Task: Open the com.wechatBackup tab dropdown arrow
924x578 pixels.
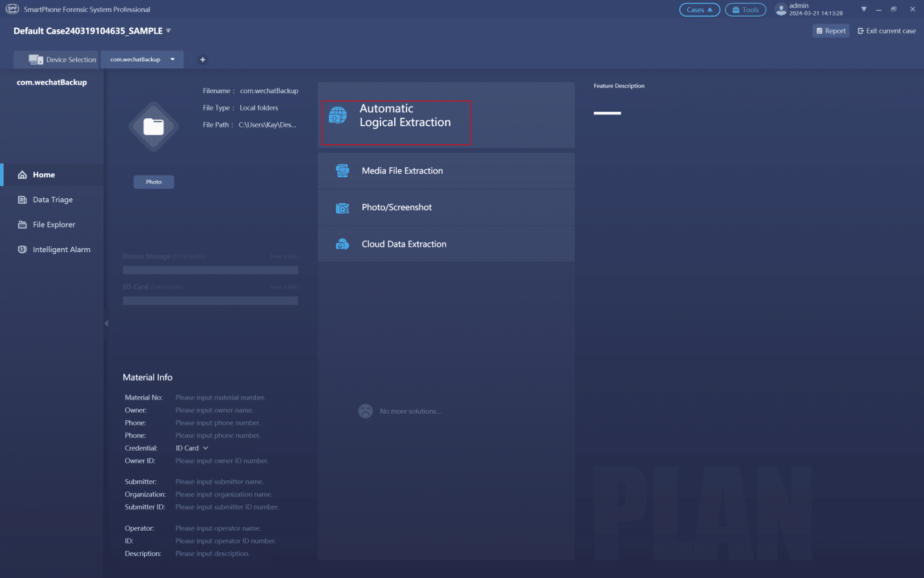Action: coord(173,59)
